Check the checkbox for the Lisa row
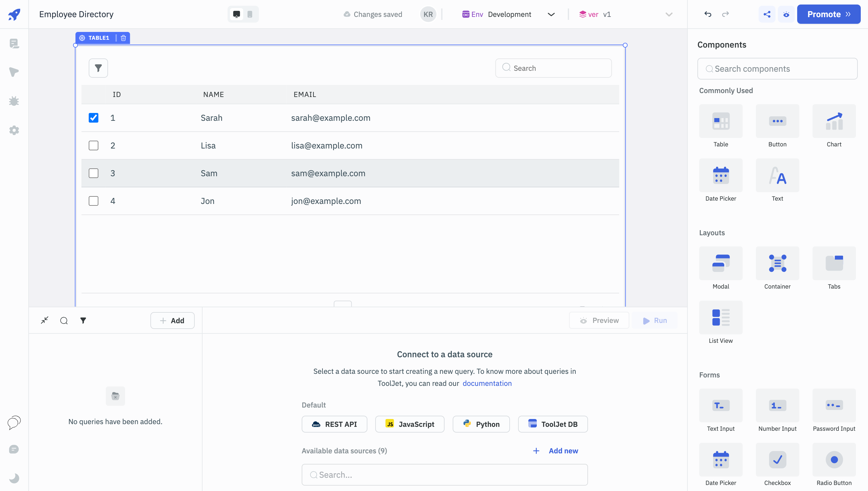Viewport: 868px width, 491px height. tap(93, 145)
